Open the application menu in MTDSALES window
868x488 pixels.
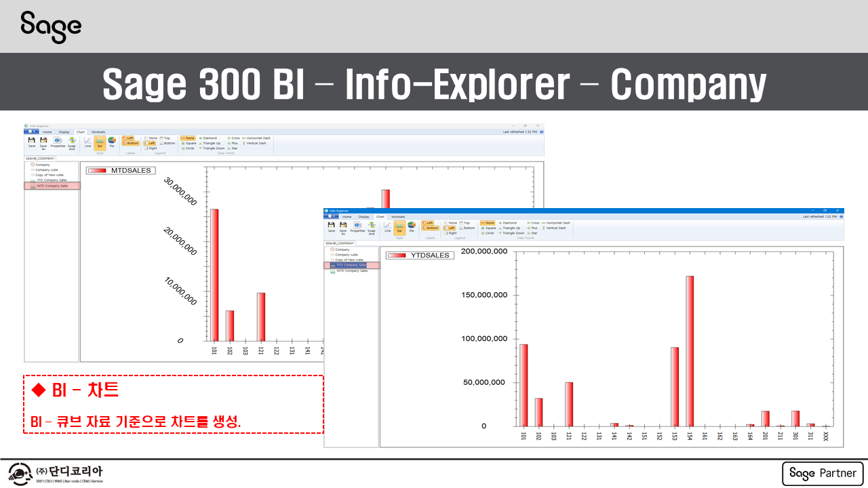(33, 131)
